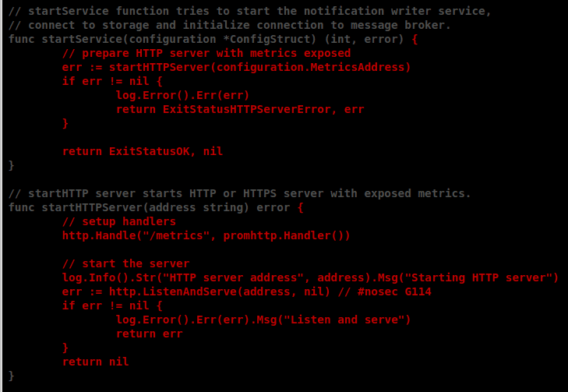
Task: Click the final "return nil" statement
Action: click(x=95, y=362)
